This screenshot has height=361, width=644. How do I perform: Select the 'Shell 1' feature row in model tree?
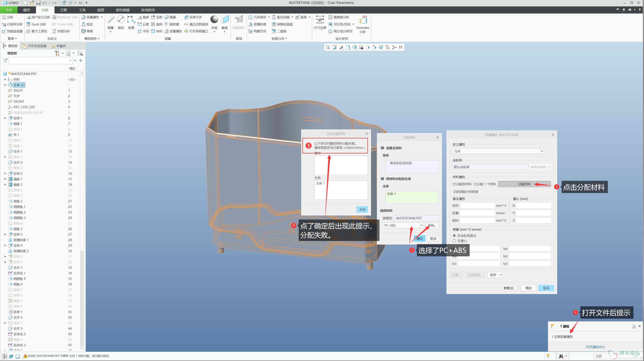click(x=16, y=135)
